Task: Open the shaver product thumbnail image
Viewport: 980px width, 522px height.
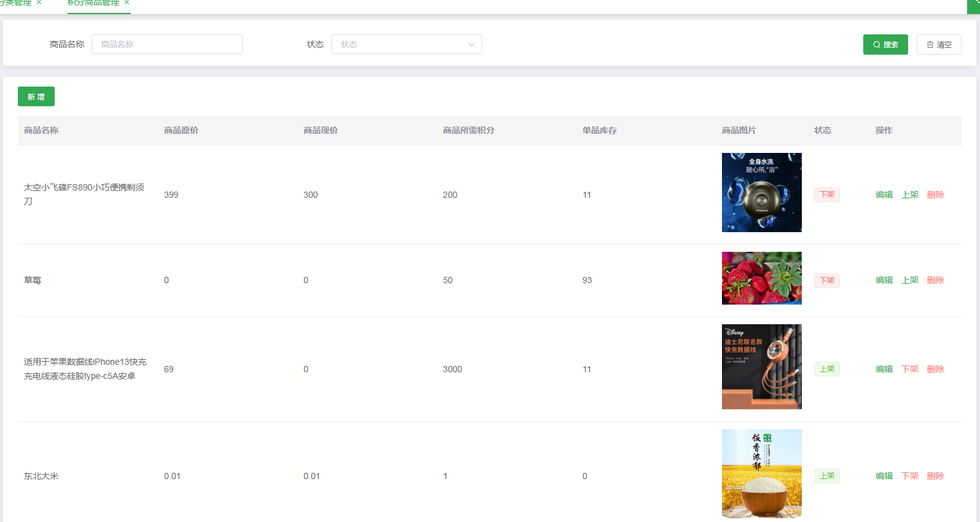Action: [x=761, y=192]
